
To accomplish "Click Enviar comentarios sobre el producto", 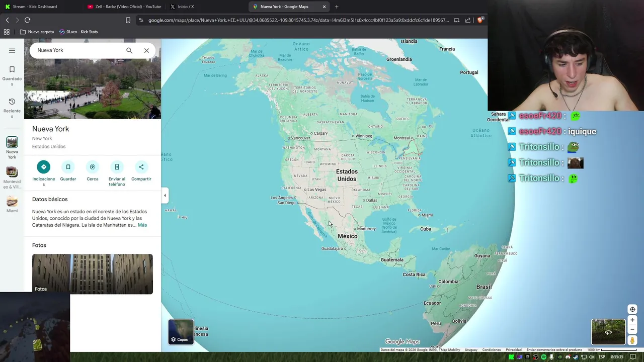I will (x=554, y=350).
